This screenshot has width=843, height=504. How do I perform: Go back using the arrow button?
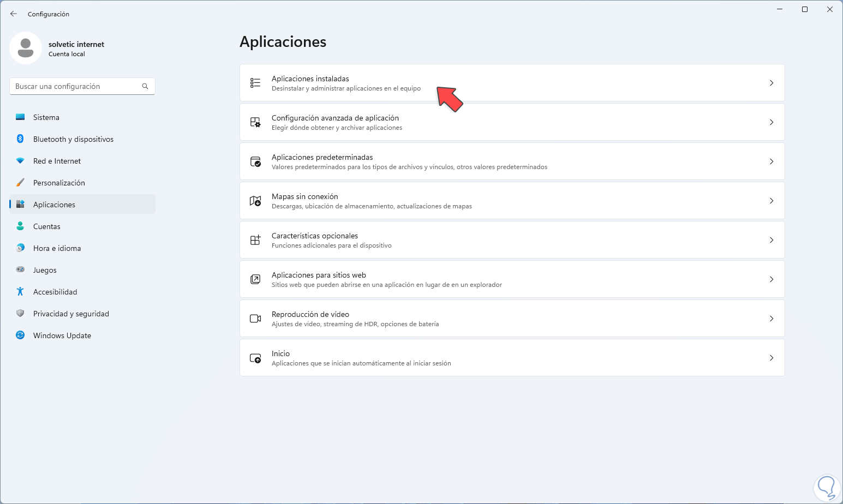click(x=14, y=14)
